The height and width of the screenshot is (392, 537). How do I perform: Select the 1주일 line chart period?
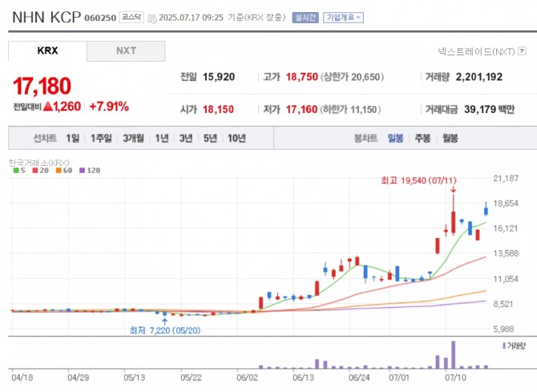point(102,138)
